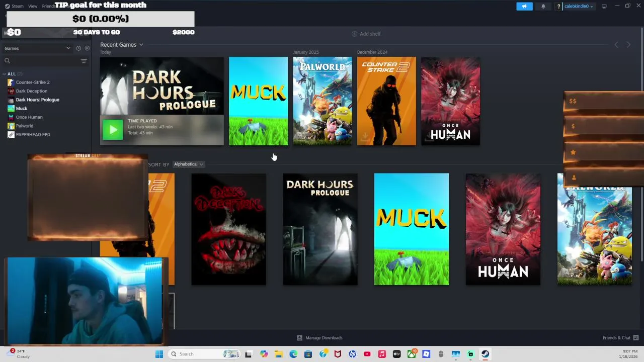Viewport: 644px width, 362px height.
Task: Open Once Human cover in alphabetical shelf
Action: pyautogui.click(x=503, y=229)
